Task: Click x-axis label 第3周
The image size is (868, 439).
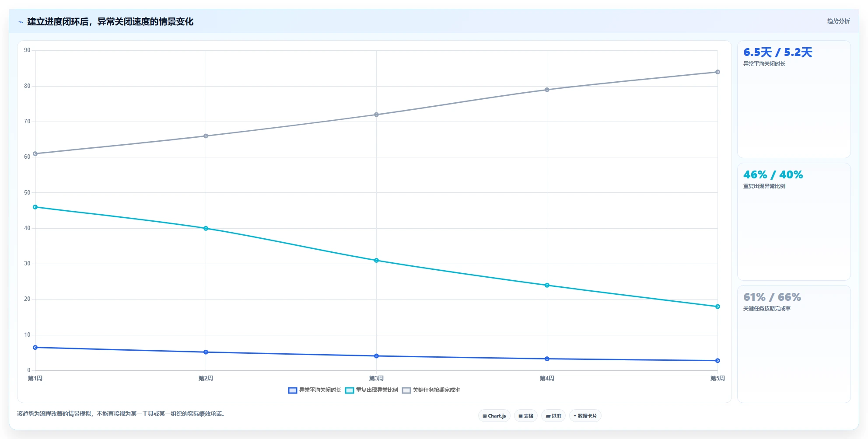Action: [x=376, y=378]
